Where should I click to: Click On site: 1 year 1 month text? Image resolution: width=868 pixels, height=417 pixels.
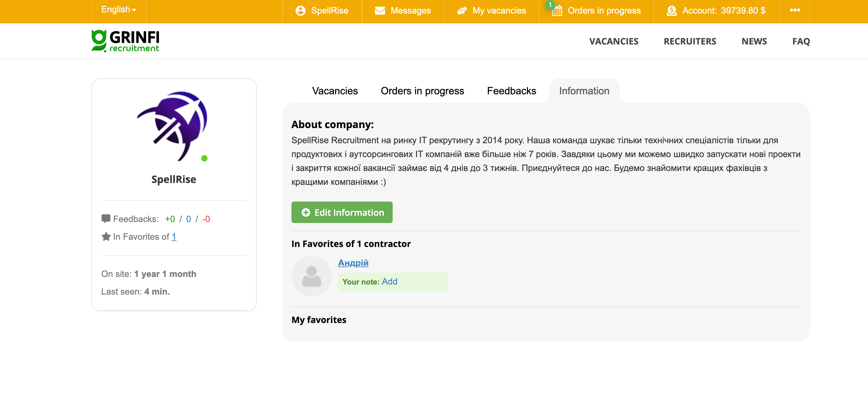tap(149, 274)
